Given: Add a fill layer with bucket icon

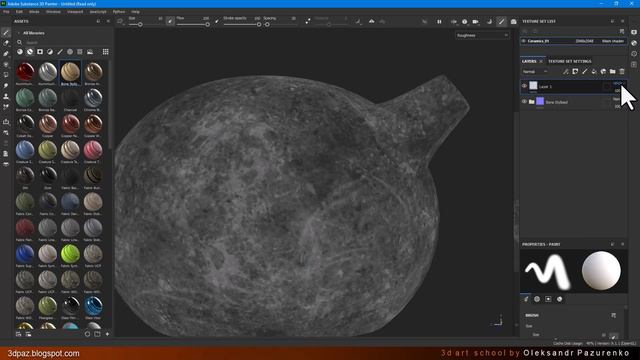Looking at the screenshot, I should [594, 71].
